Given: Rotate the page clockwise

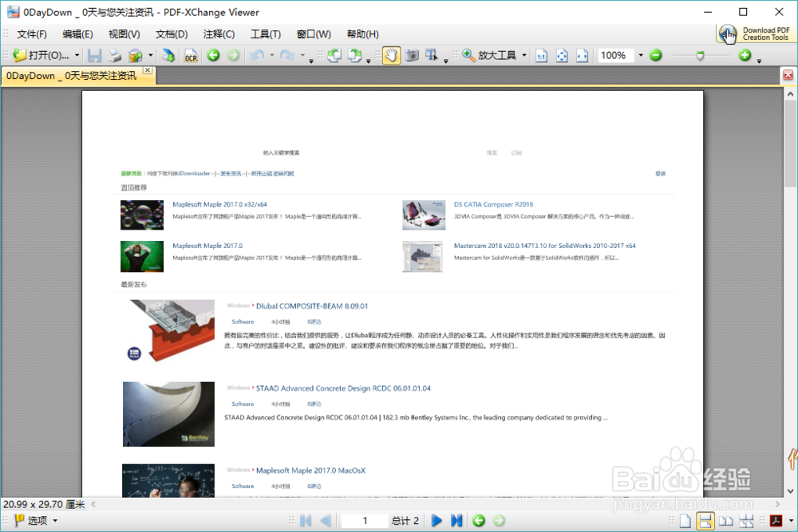Looking at the screenshot, I should [355, 55].
